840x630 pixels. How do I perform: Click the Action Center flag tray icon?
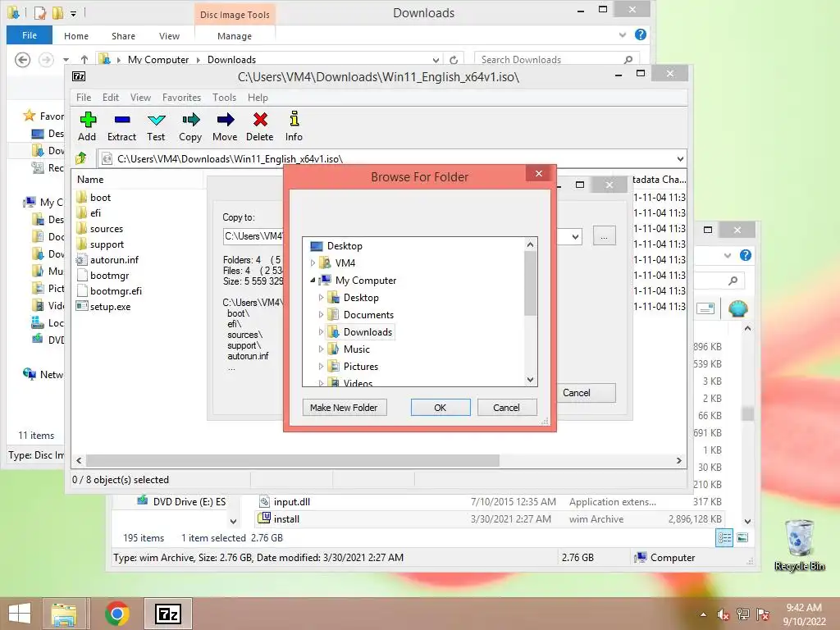(763, 614)
